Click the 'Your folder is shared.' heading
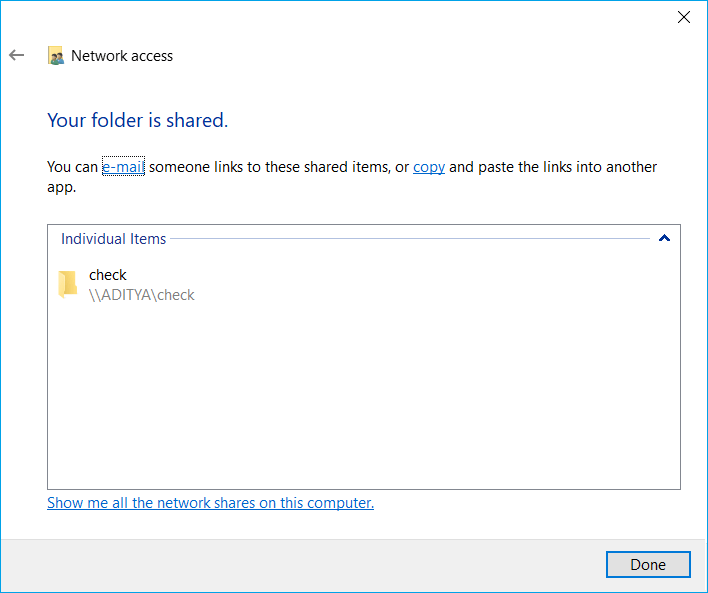This screenshot has height=593, width=708. click(x=138, y=121)
